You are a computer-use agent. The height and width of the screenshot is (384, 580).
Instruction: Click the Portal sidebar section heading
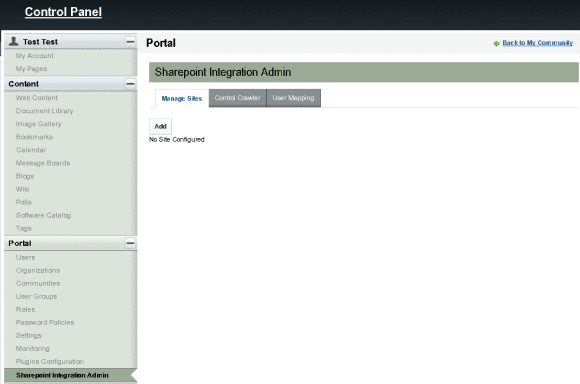20,243
